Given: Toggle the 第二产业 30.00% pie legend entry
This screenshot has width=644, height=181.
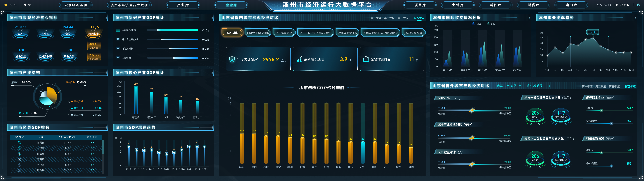Looking at the screenshot, I should [86, 108].
